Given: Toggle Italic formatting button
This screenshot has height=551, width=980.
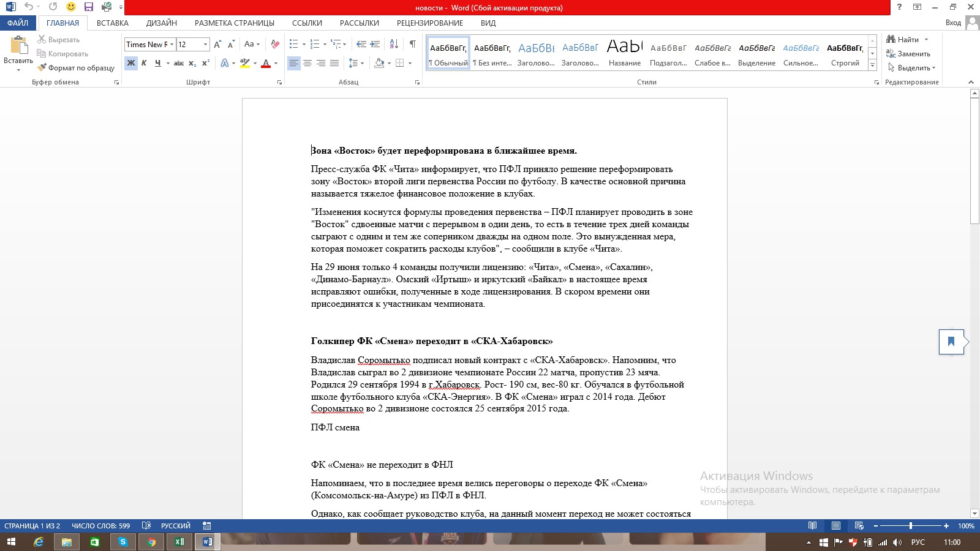Looking at the screenshot, I should click(x=144, y=63).
